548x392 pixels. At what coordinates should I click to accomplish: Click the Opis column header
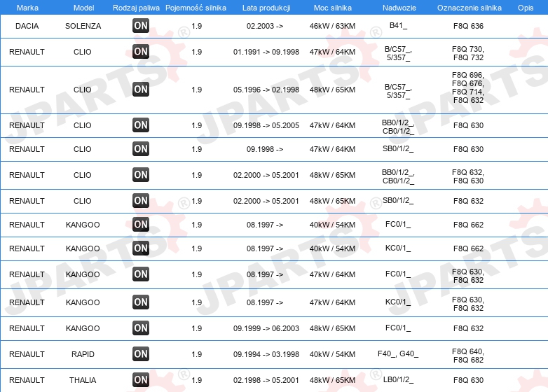pyautogui.click(x=526, y=8)
